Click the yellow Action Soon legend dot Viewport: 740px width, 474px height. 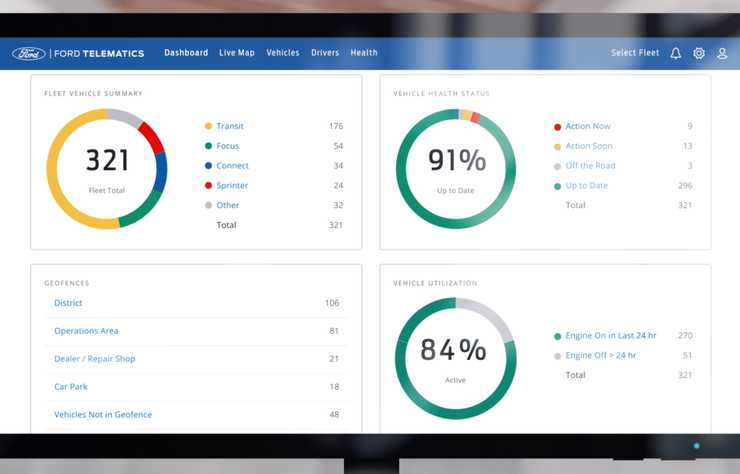(557, 147)
